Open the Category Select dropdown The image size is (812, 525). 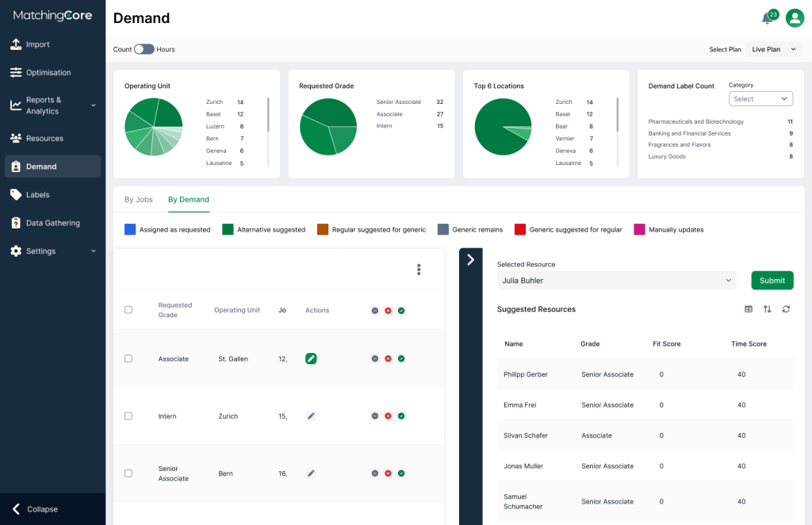760,99
